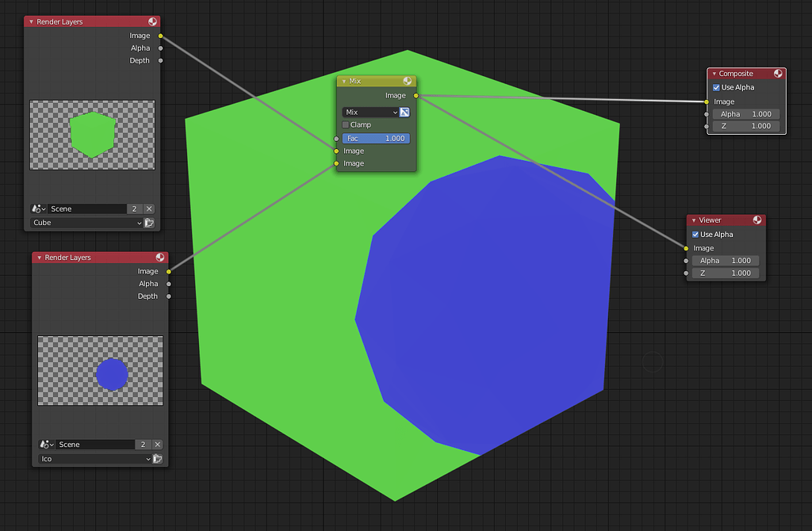
Task: Click the Depth output socket of Cube Render Layers
Action: point(160,60)
